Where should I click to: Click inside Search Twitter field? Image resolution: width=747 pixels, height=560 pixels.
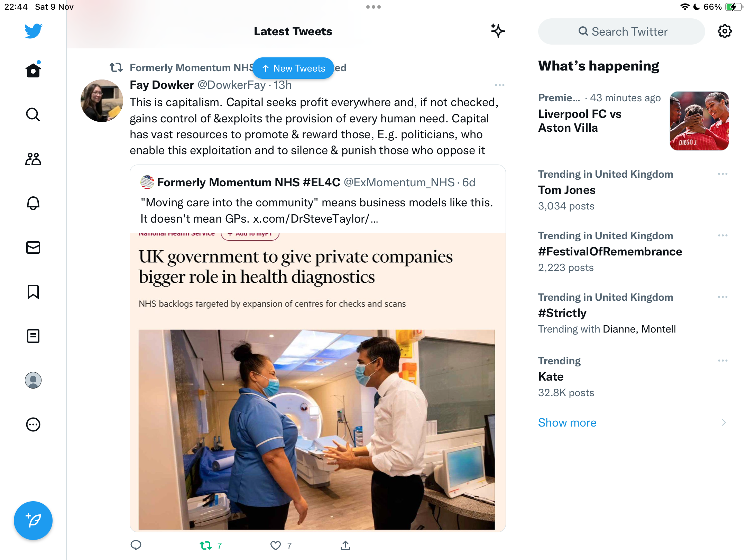click(x=621, y=31)
